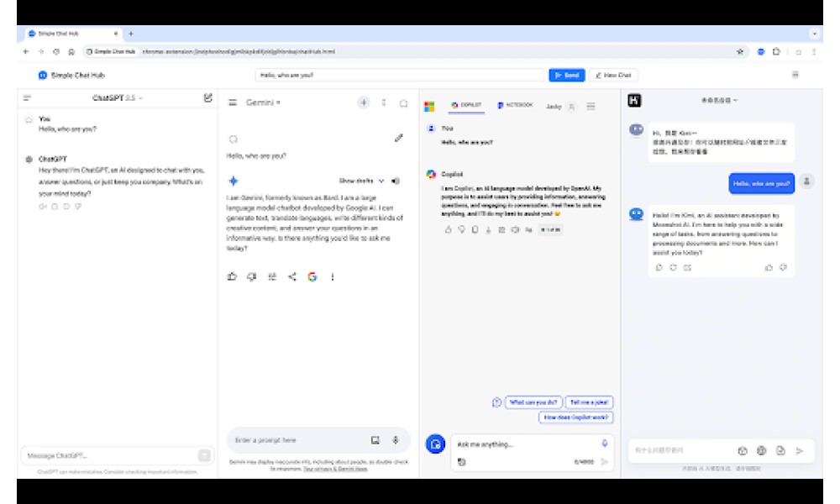
Task: Share the Gemini response
Action: tap(292, 276)
